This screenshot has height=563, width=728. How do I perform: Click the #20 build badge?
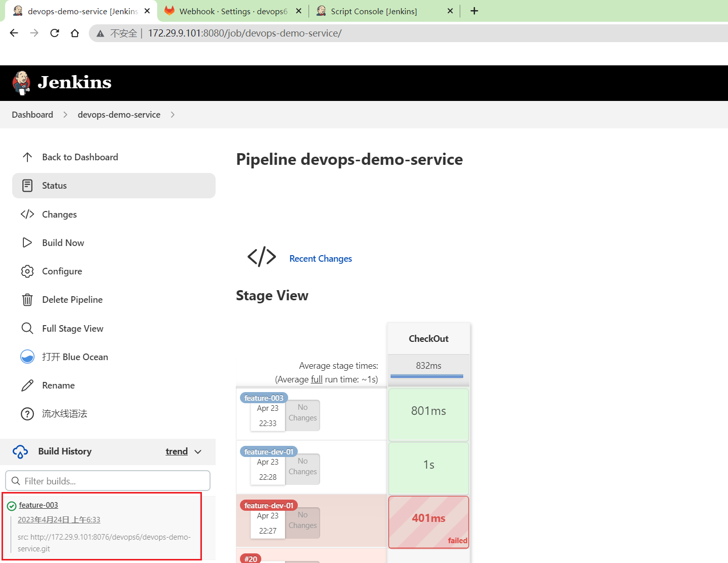pyautogui.click(x=251, y=558)
